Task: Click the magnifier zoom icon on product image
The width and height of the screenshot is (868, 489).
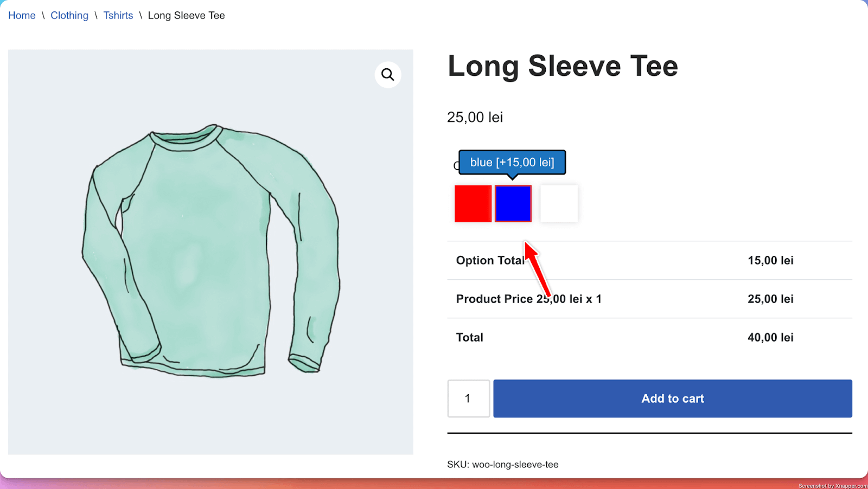Action: click(388, 75)
